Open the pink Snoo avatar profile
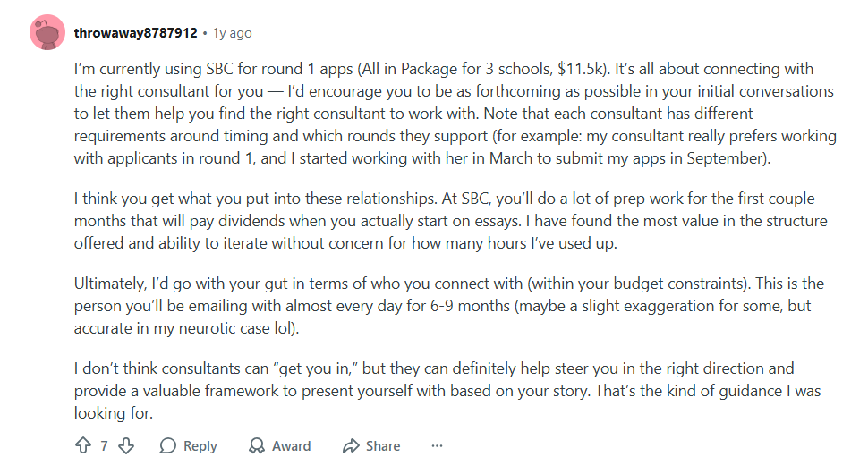This screenshot has height=474, width=868. tap(47, 33)
